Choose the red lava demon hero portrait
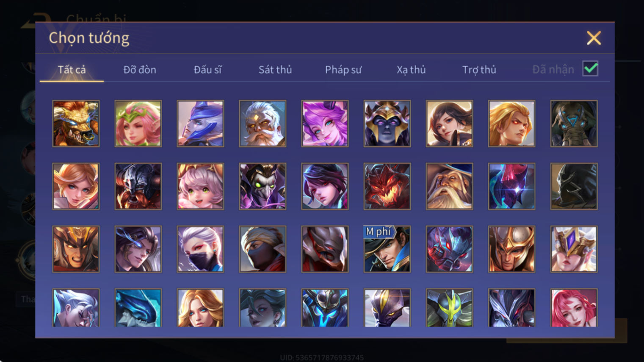 pos(387,186)
